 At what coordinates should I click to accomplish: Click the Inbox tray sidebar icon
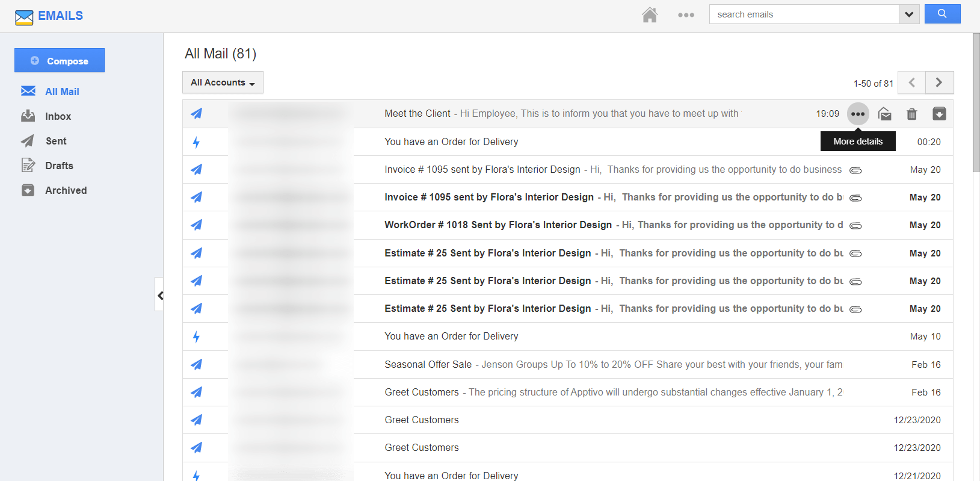click(28, 116)
